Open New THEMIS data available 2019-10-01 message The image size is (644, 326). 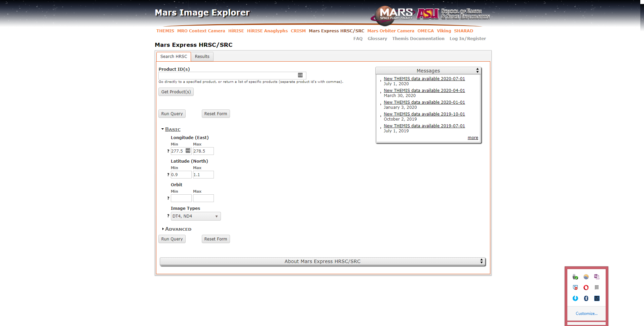(x=424, y=114)
